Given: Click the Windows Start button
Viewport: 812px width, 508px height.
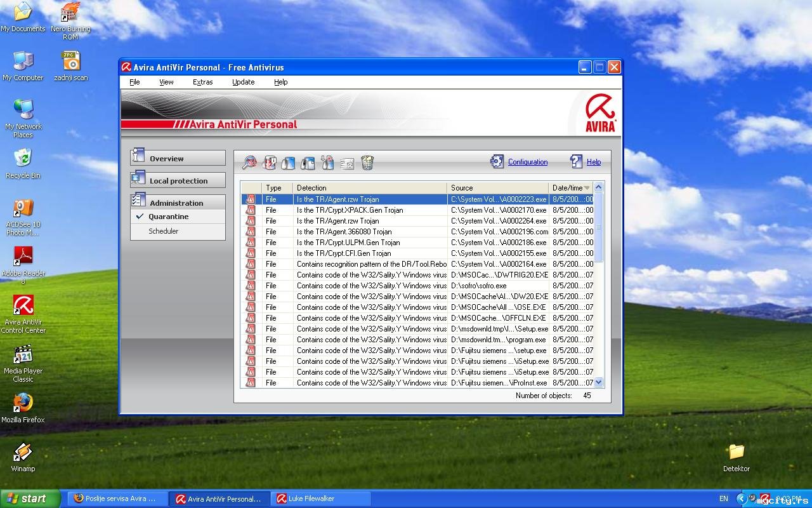Looking at the screenshot, I should (30, 498).
